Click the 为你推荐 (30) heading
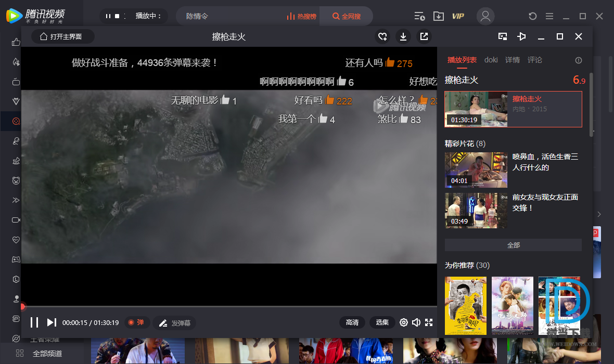 pos(467,265)
